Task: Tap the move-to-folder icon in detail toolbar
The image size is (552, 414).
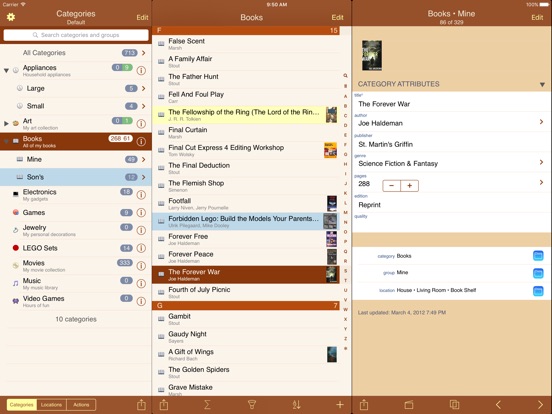Action: [409, 404]
